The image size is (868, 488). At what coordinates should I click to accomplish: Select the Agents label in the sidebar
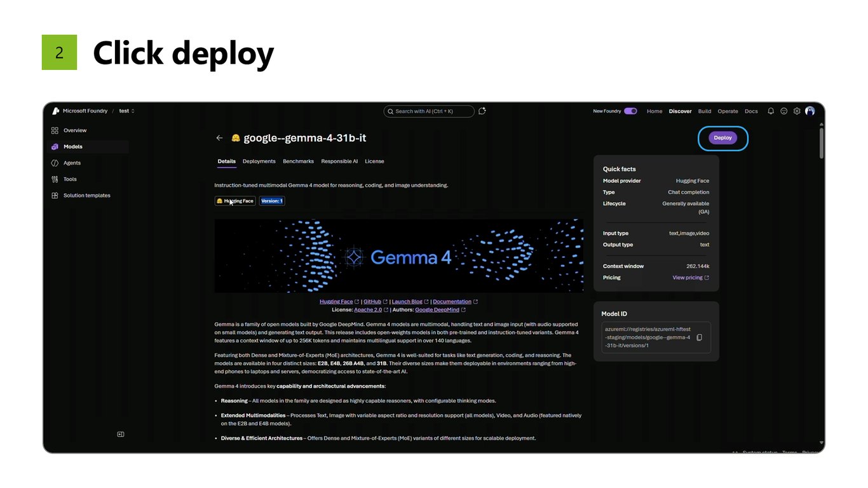point(72,163)
